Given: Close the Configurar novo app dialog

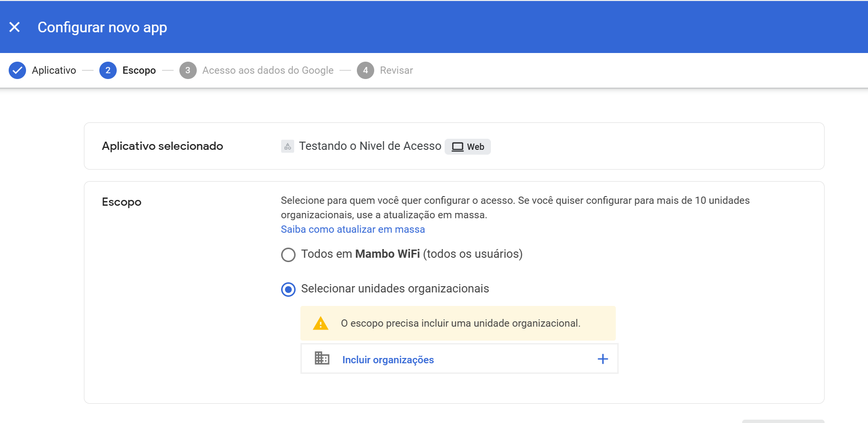Looking at the screenshot, I should (x=14, y=27).
